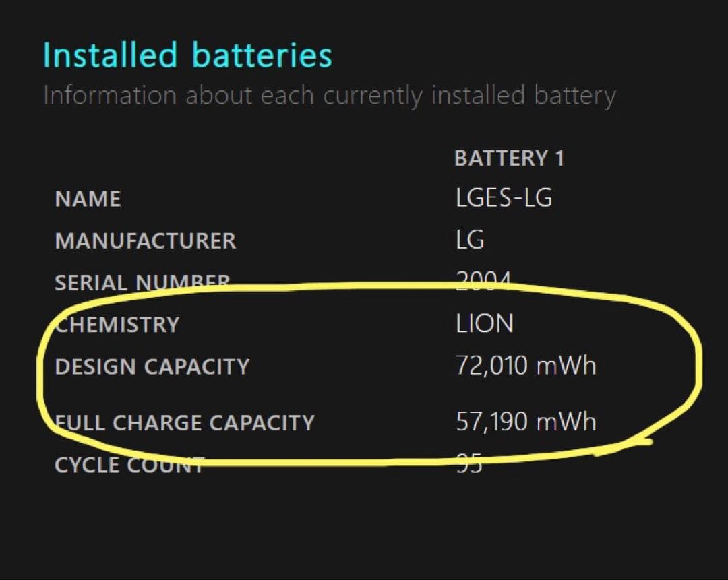Select the NAME row label
This screenshot has height=580, width=728.
[88, 199]
